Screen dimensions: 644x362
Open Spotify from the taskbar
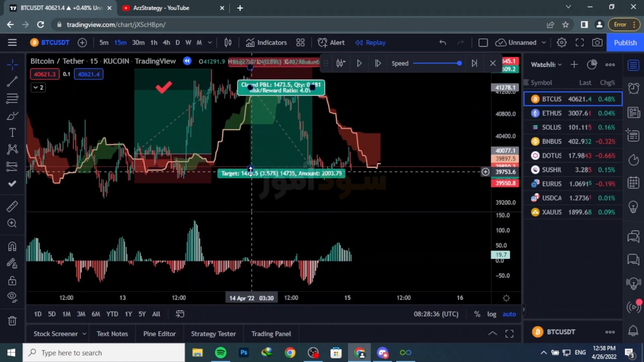click(221, 353)
